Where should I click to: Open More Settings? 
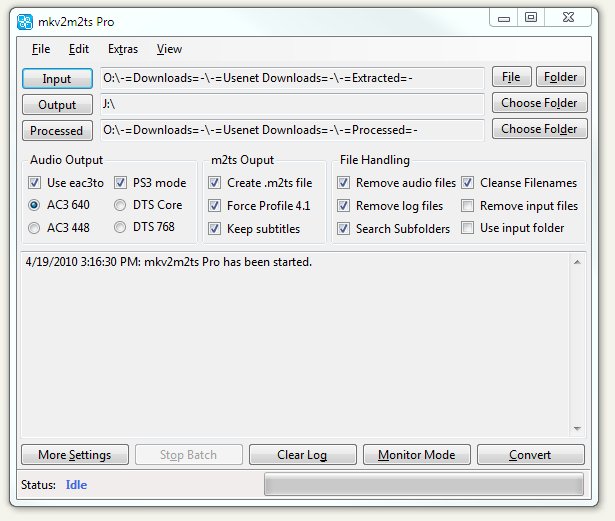(75, 455)
